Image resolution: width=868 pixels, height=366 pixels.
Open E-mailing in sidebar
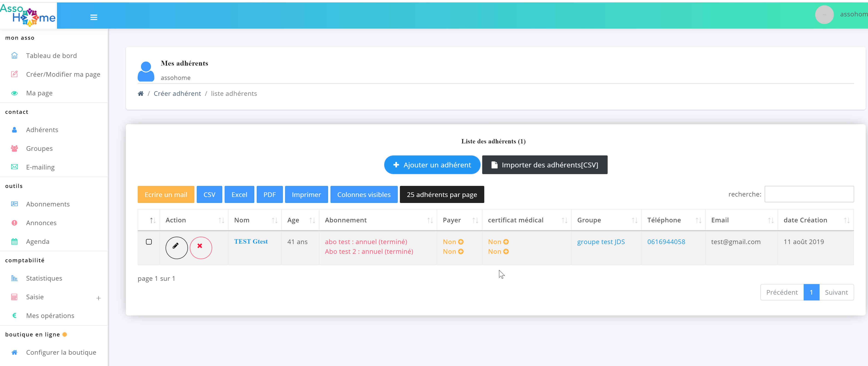[x=40, y=167]
